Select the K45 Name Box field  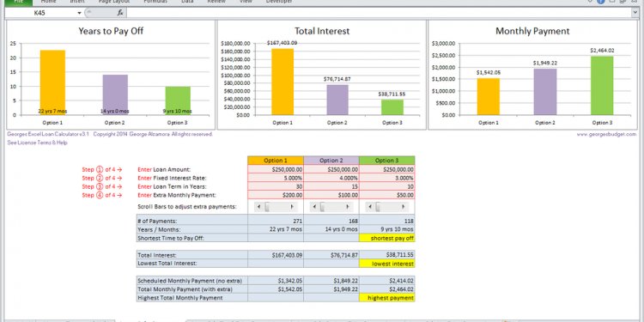click(x=39, y=13)
